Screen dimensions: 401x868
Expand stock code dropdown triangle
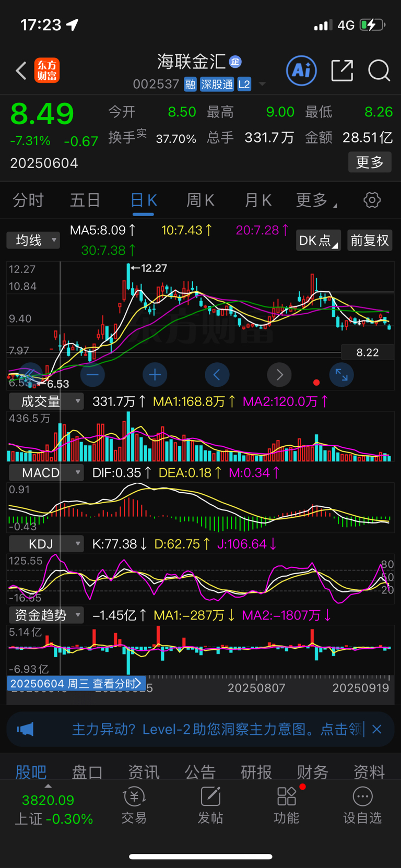(262, 84)
